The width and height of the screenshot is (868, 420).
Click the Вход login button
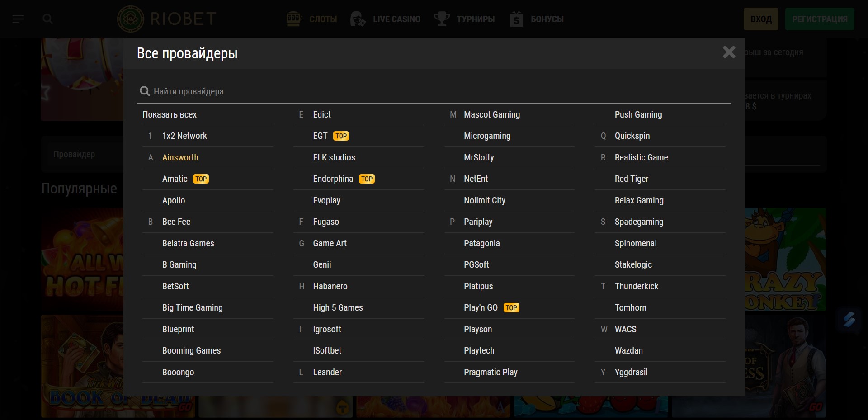click(x=761, y=19)
